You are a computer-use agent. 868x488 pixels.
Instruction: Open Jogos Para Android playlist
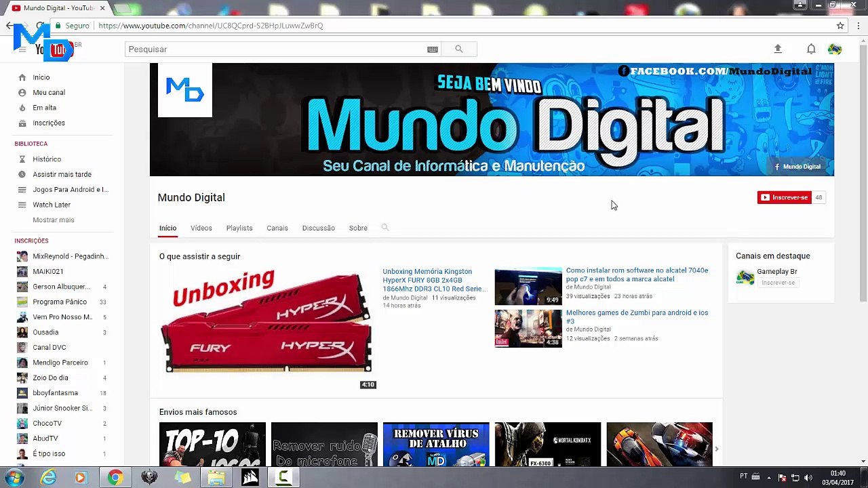71,190
